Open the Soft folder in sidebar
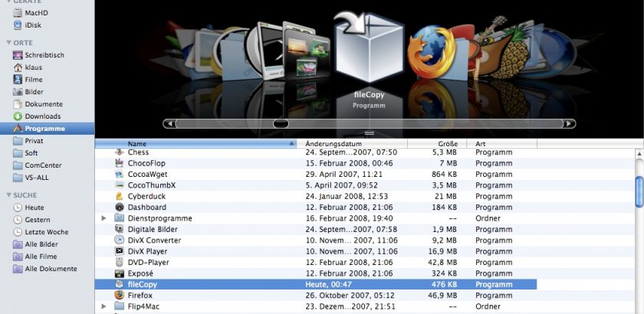 (x=25, y=153)
